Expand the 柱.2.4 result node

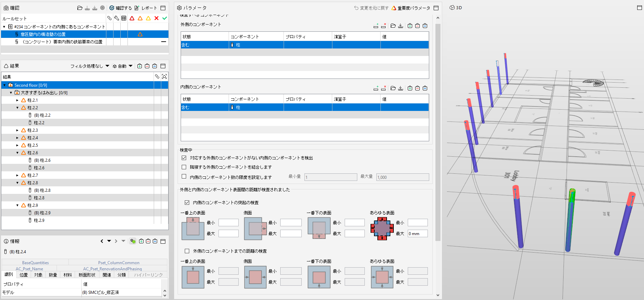click(17, 138)
